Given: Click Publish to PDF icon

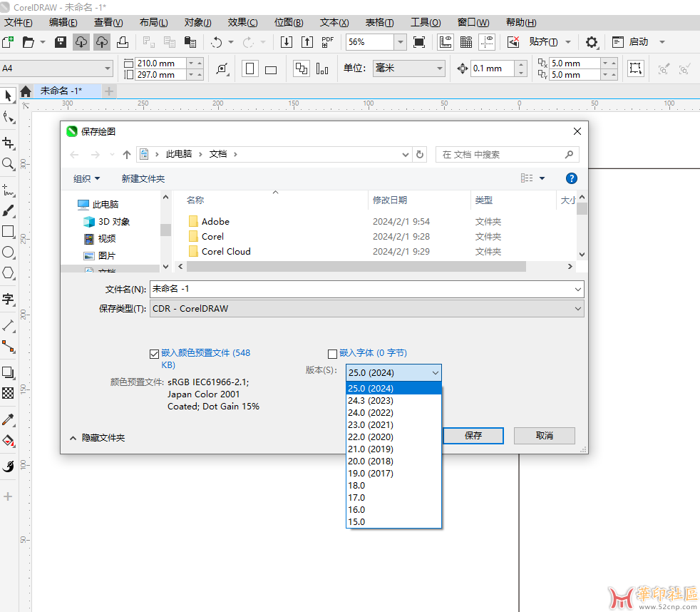Looking at the screenshot, I should pos(328,42).
